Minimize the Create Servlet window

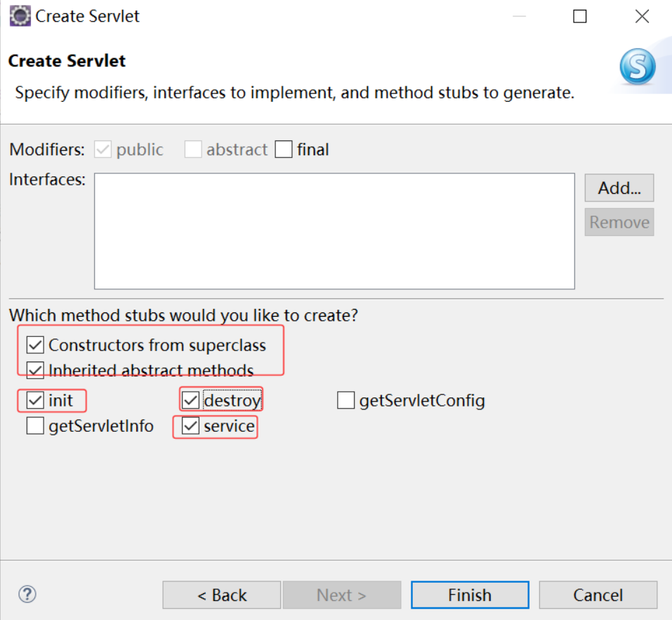point(519,16)
